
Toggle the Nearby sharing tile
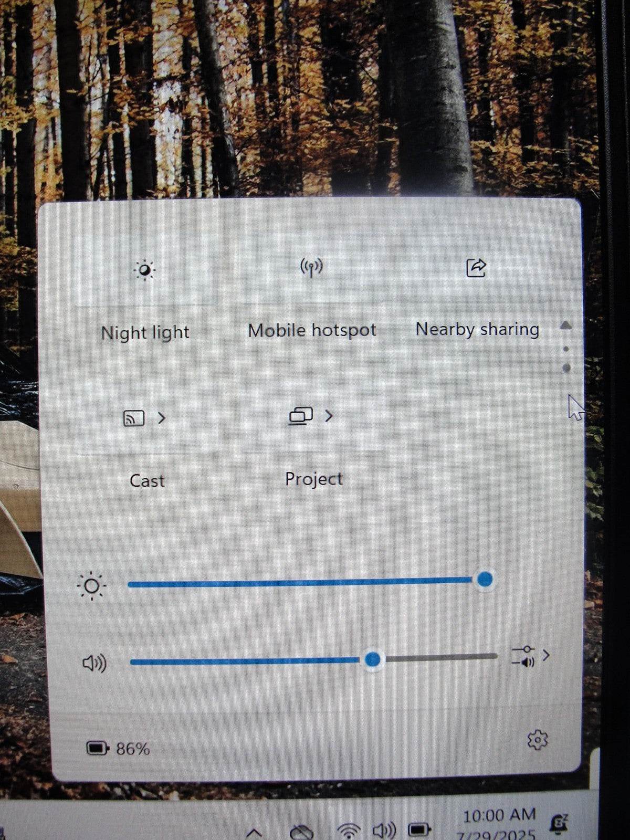click(x=476, y=267)
